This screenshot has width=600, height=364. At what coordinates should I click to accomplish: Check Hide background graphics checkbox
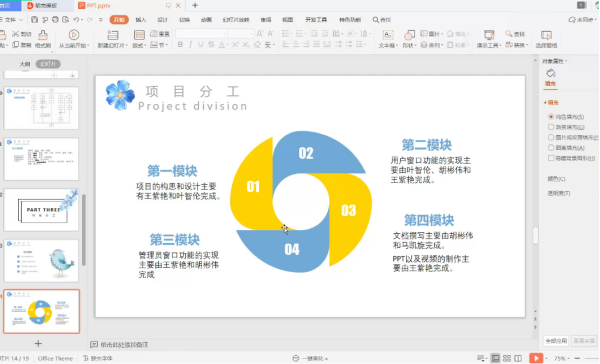click(x=551, y=158)
